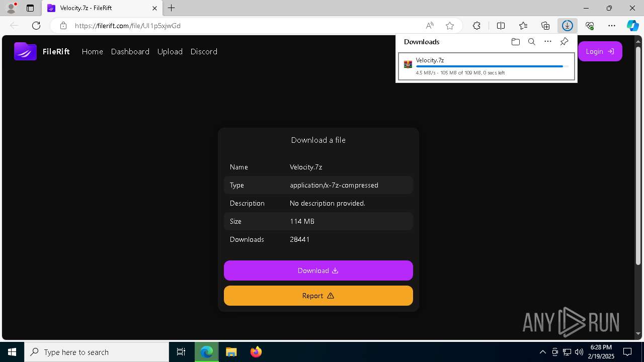The image size is (644, 362).
Task: Open a new browser tab
Action: pyautogui.click(x=172, y=8)
